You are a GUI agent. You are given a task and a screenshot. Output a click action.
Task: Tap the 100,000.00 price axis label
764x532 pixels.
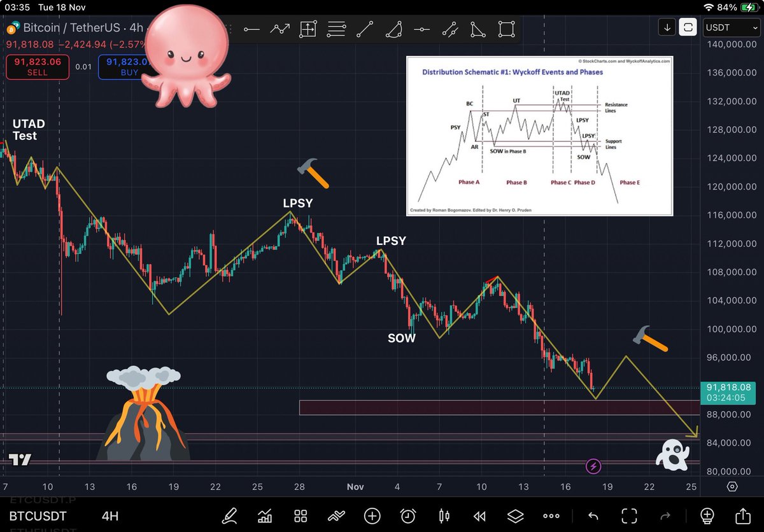[x=731, y=329]
